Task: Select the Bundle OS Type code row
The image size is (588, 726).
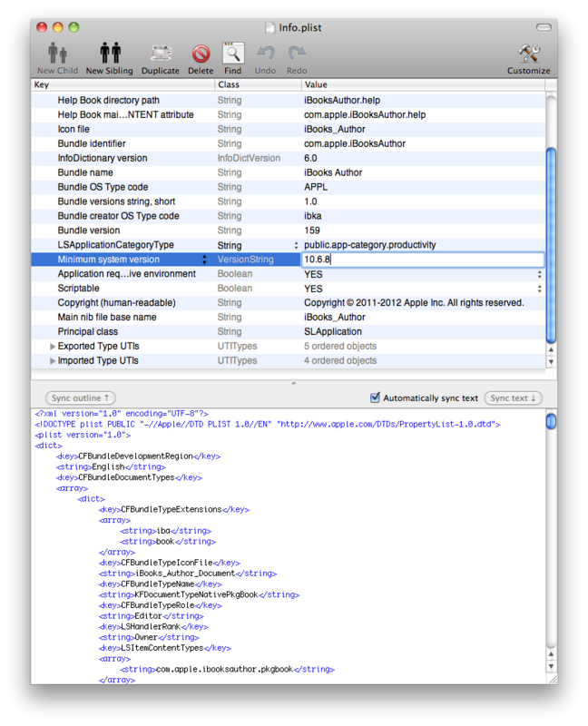Action: (x=288, y=187)
